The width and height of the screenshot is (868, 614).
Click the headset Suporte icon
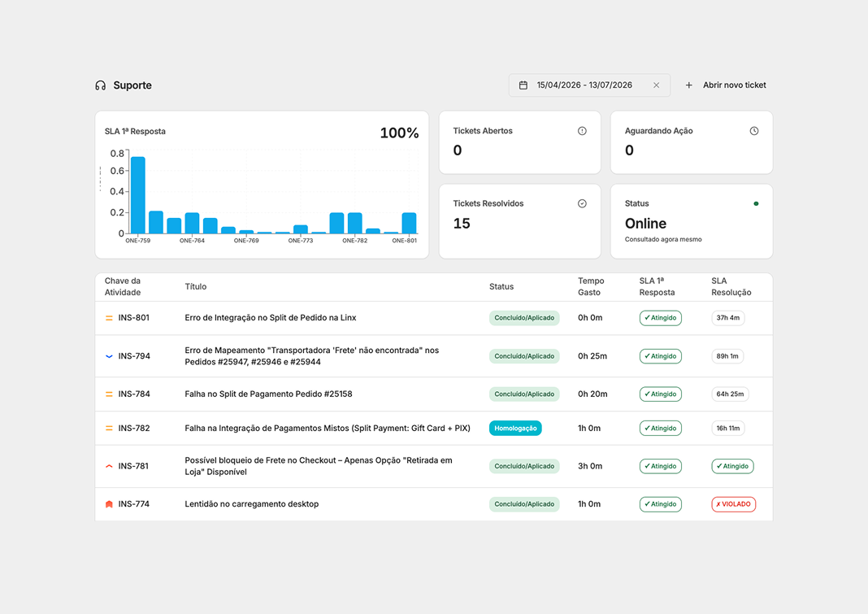click(x=100, y=85)
